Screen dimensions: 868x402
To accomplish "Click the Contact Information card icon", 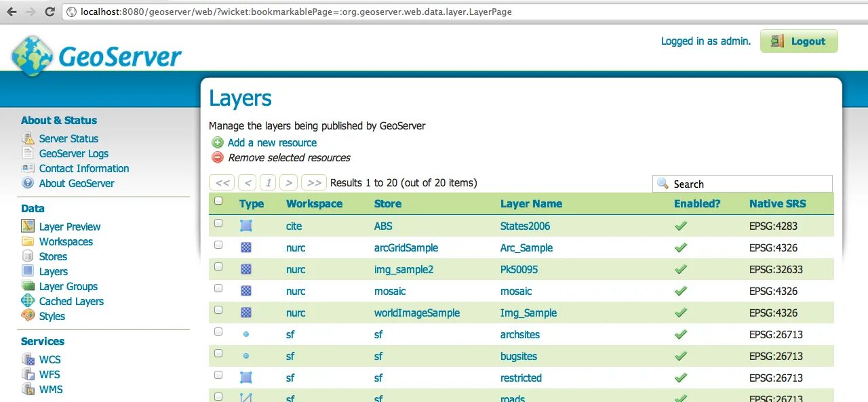I will pos(28,168).
